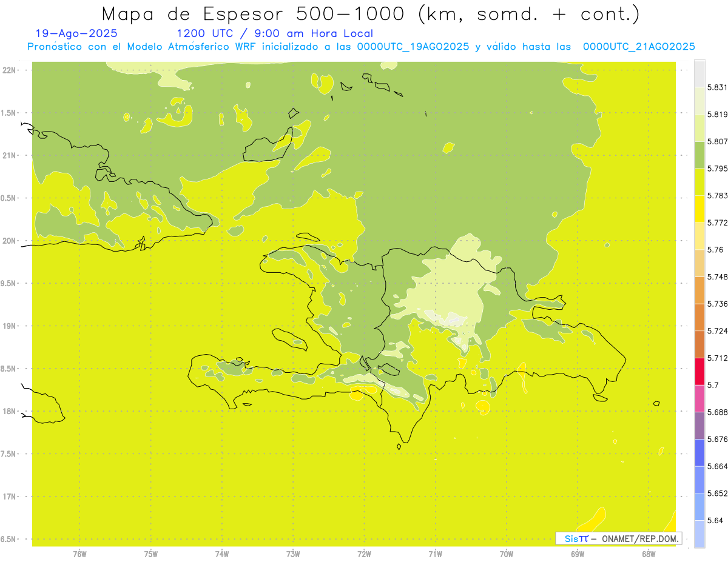728x562 pixels.
Task: Click the time text '1200 UTC / 9:00 am Hora Local'
Action: (x=275, y=34)
